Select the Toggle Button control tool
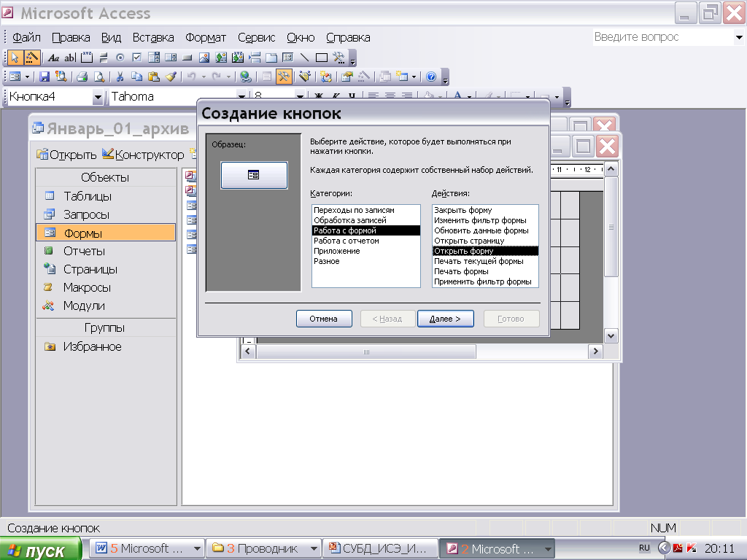The height and width of the screenshot is (560, 747). coord(104,58)
